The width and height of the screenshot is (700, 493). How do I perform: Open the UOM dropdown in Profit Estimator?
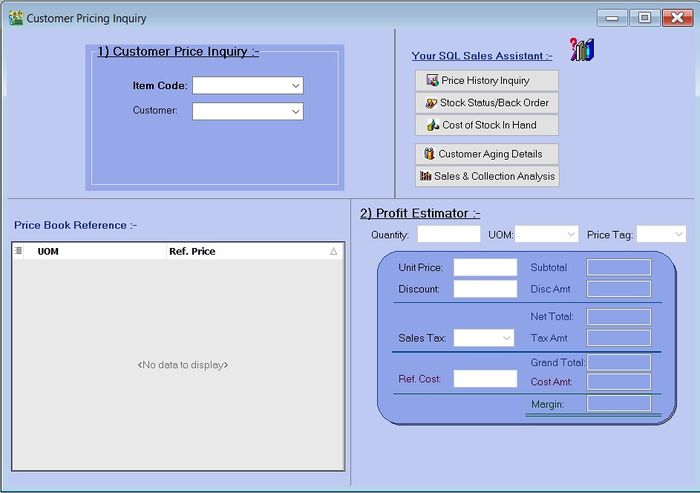pyautogui.click(x=571, y=234)
